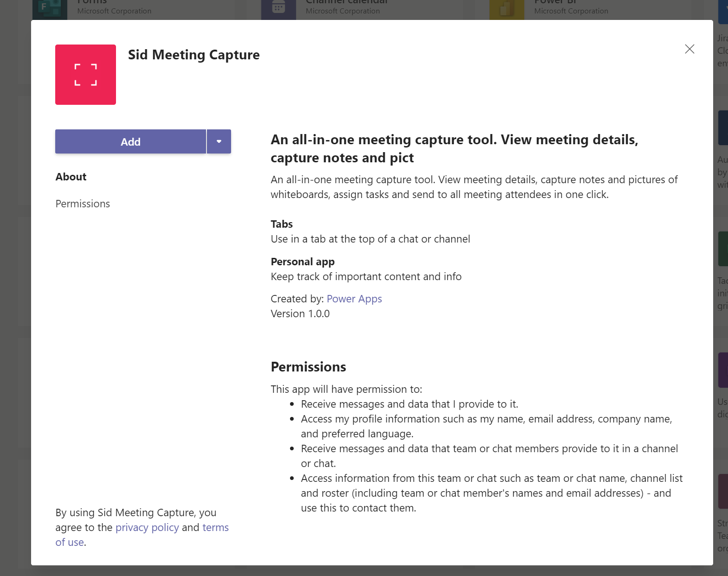The width and height of the screenshot is (728, 576).
Task: Expand the dropdown arrow beside Add
Action: tap(219, 141)
